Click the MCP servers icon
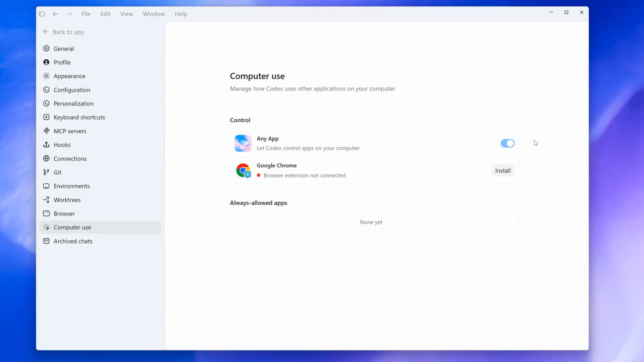644x362 pixels. click(x=46, y=131)
